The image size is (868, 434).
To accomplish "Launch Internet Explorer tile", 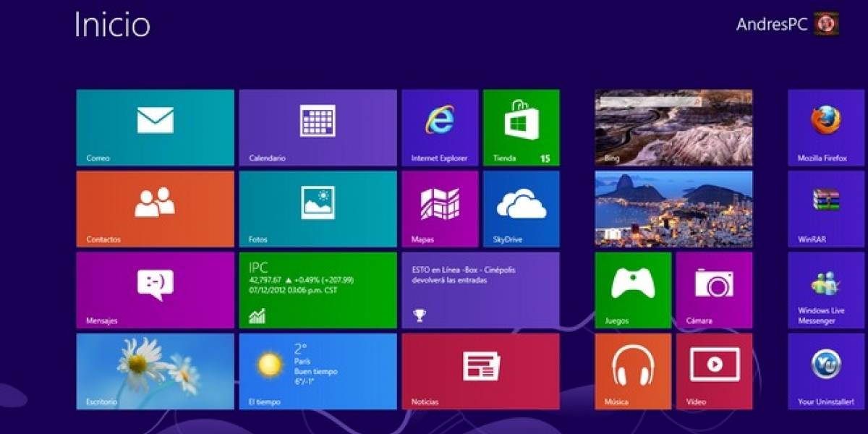I will tap(440, 128).
